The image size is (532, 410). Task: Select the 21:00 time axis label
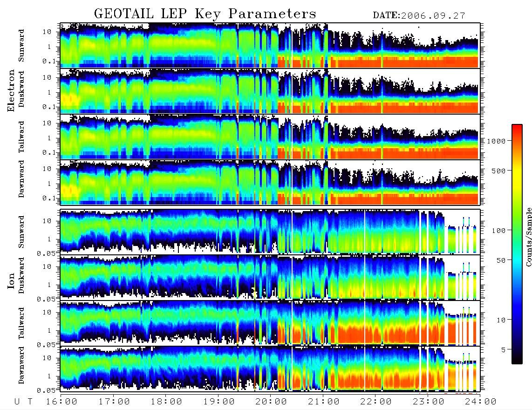tap(324, 402)
